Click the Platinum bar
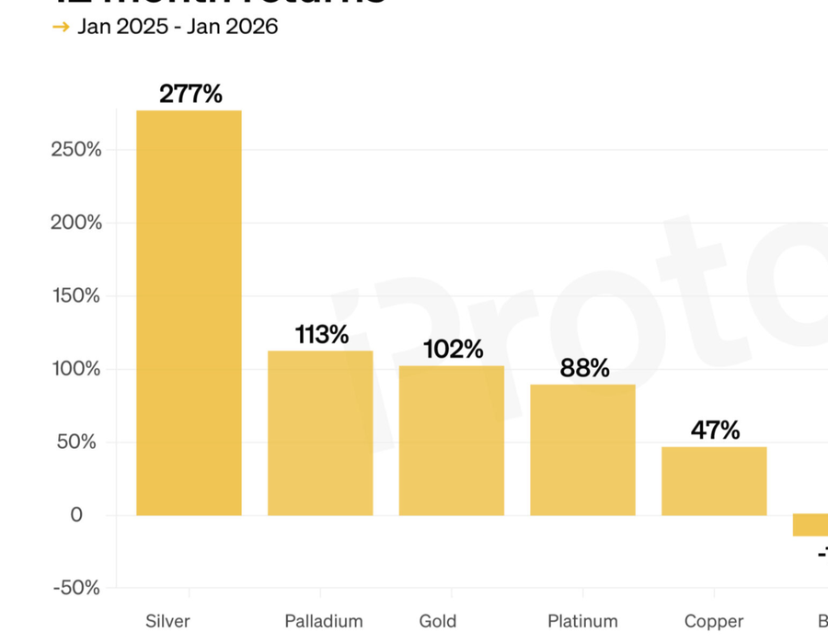 click(x=582, y=449)
